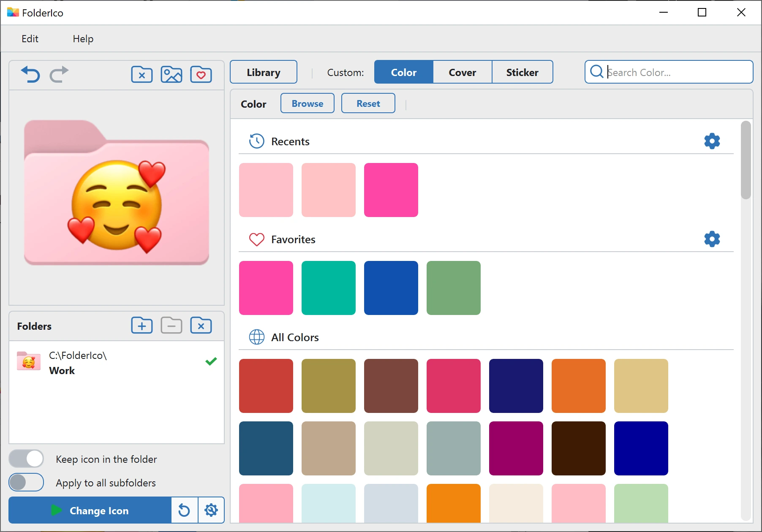Pick the peach-pink second recent color

[x=329, y=190]
